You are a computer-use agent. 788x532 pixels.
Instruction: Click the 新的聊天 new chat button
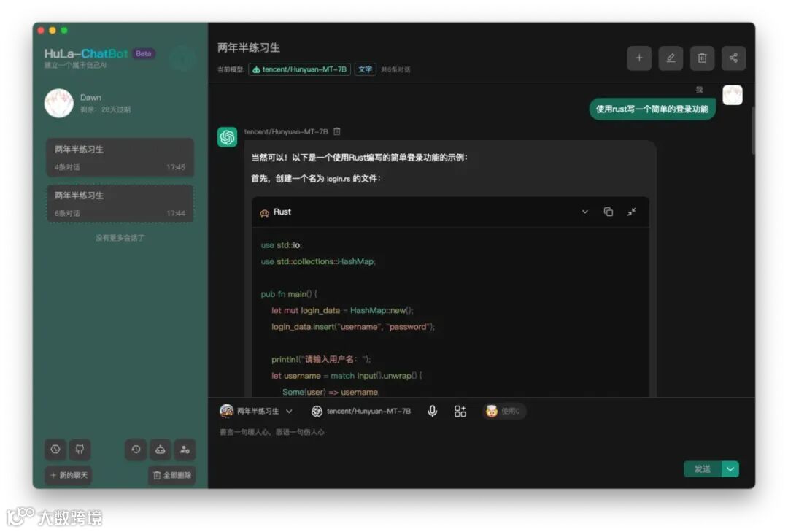[x=69, y=475]
